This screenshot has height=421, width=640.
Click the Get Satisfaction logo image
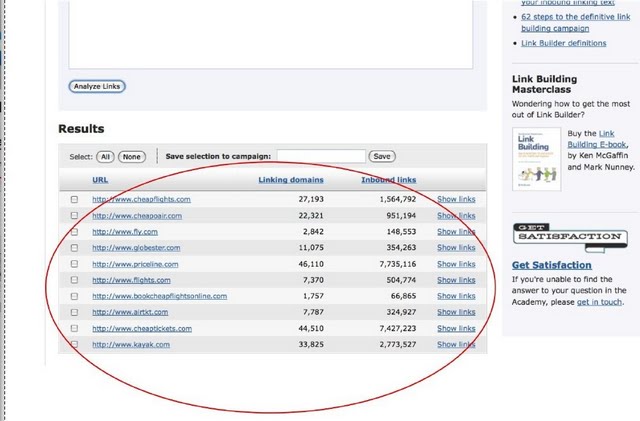(x=570, y=238)
